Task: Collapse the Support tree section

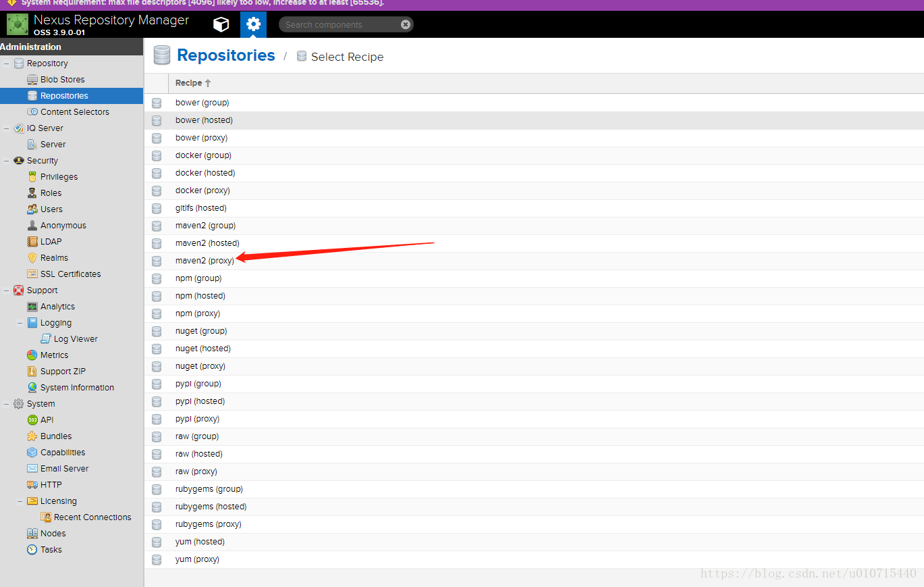Action: pos(6,290)
